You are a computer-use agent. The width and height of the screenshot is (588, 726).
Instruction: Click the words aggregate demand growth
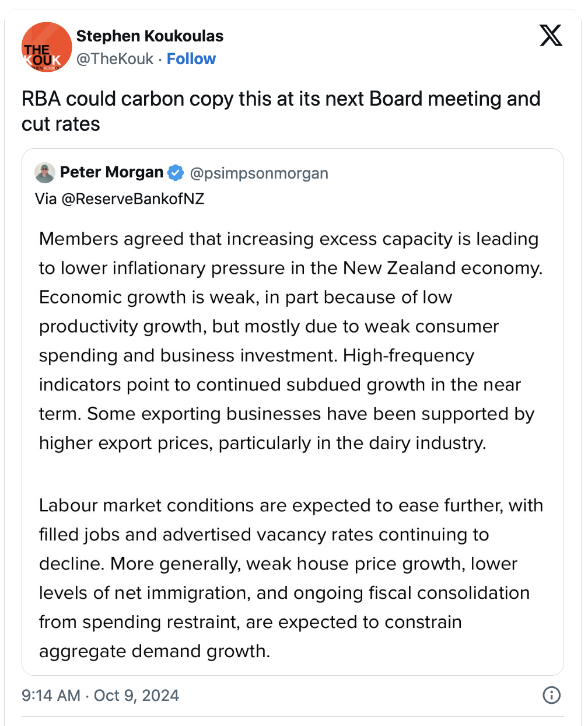point(155,651)
